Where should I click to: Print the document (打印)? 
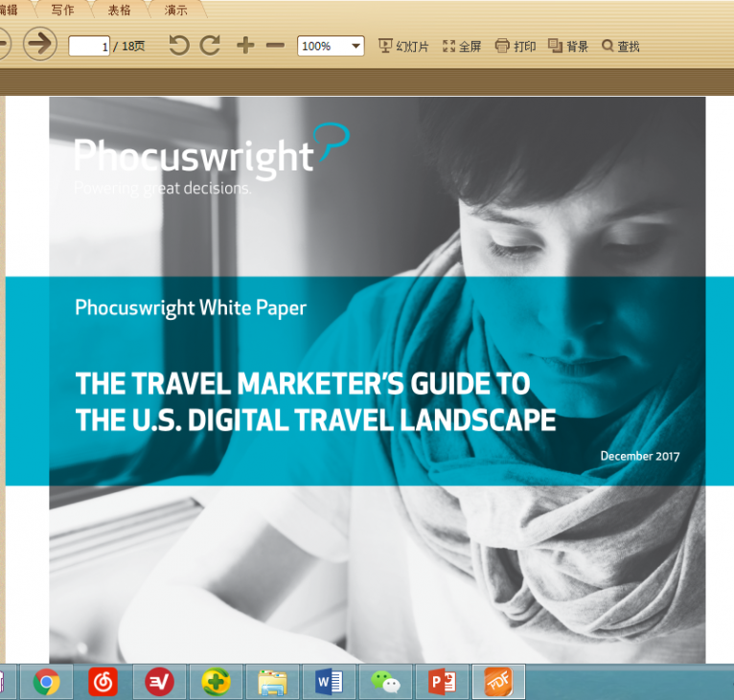point(516,46)
